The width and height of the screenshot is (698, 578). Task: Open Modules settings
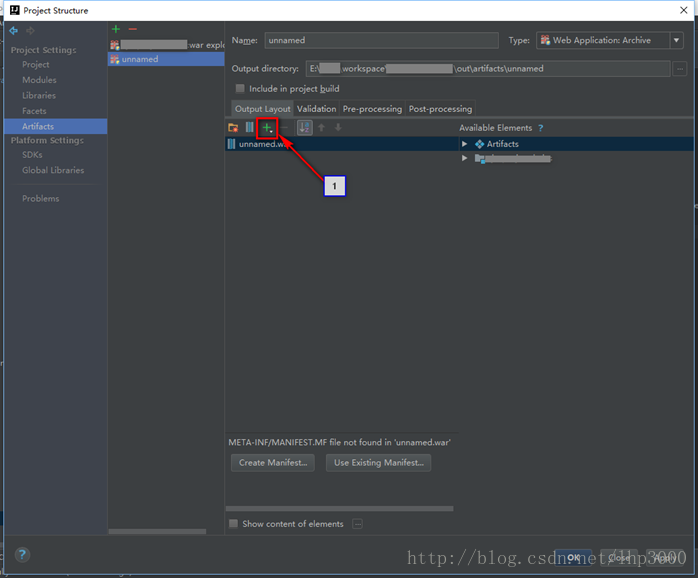pyautogui.click(x=39, y=80)
